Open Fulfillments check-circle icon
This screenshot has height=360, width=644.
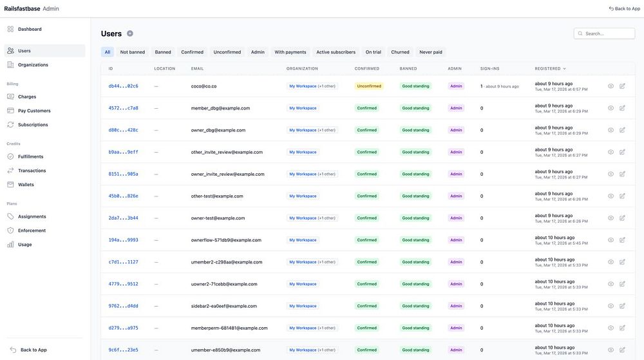point(11,156)
